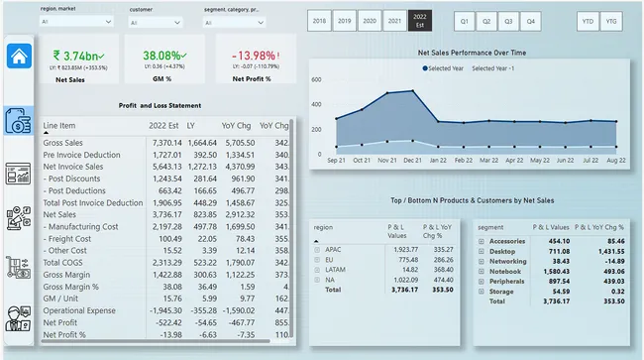Screen dimensions: 644x360
Task: Click the Notebook value 1,580.43
Action: click(557, 272)
